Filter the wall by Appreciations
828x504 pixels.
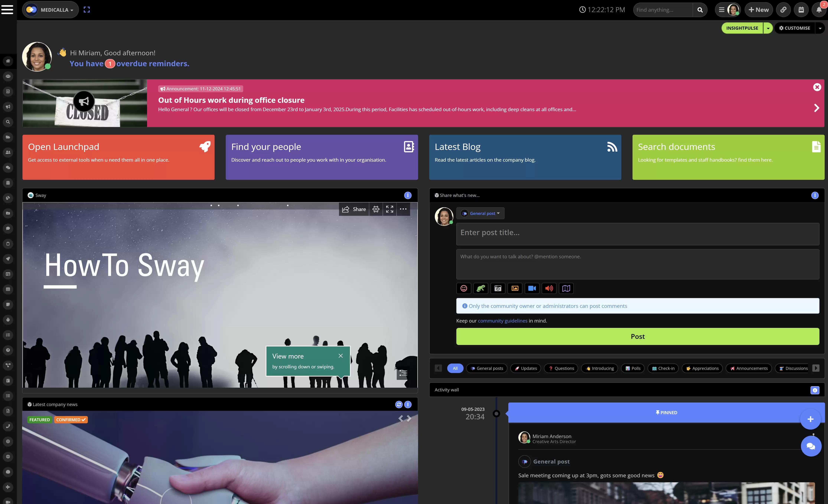coord(702,368)
